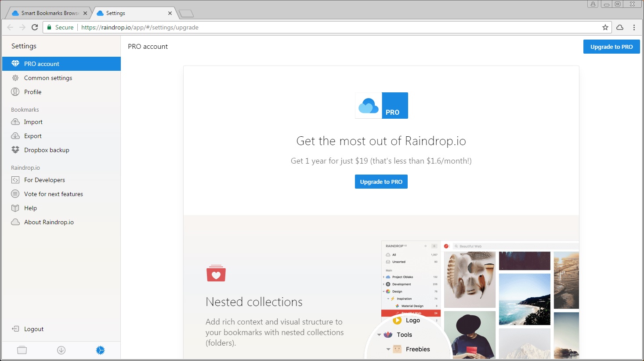Open the PRO account settings item
The height and width of the screenshot is (361, 644).
pos(61,64)
